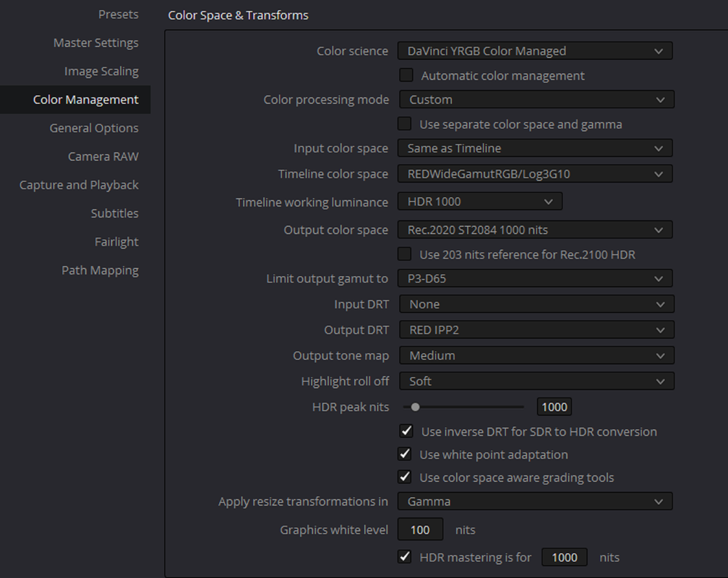
Task: Click the HDR mastering nits value field
Action: click(x=564, y=557)
